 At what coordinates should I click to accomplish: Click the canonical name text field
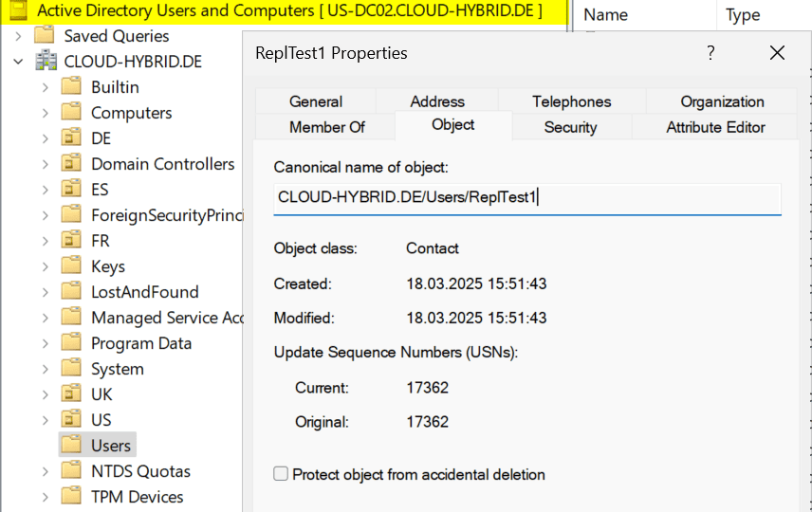point(526,198)
